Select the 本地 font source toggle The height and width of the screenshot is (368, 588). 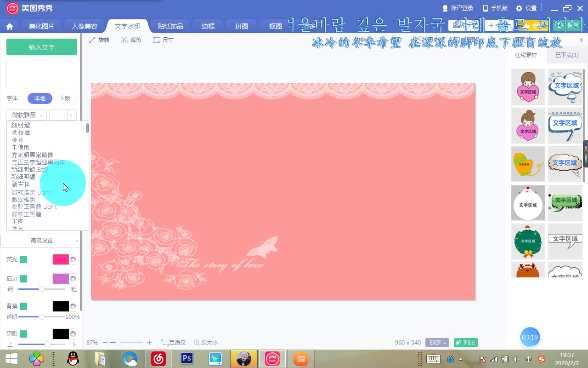40,98
